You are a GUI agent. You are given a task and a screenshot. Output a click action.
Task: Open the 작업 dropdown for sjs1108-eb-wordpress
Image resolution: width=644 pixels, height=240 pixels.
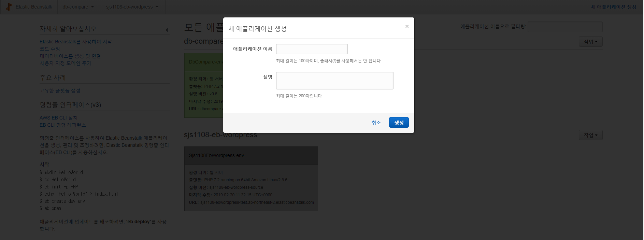coord(590,135)
